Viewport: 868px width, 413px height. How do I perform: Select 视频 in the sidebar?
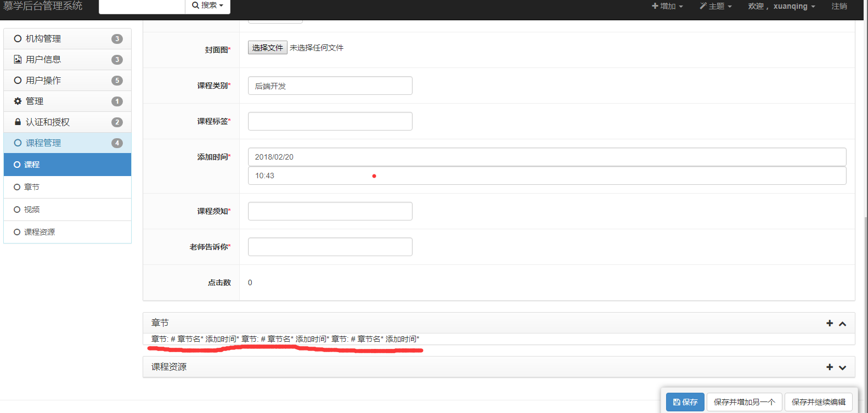tap(67, 210)
